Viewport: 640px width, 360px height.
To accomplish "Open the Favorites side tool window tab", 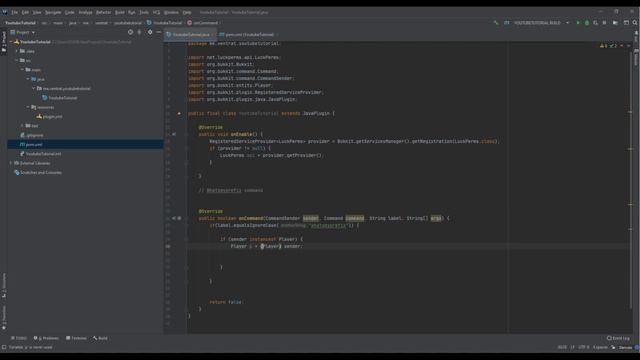I will [x=4, y=318].
